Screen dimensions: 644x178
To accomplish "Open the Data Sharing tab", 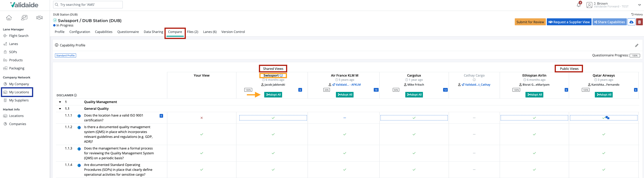I will click(154, 32).
